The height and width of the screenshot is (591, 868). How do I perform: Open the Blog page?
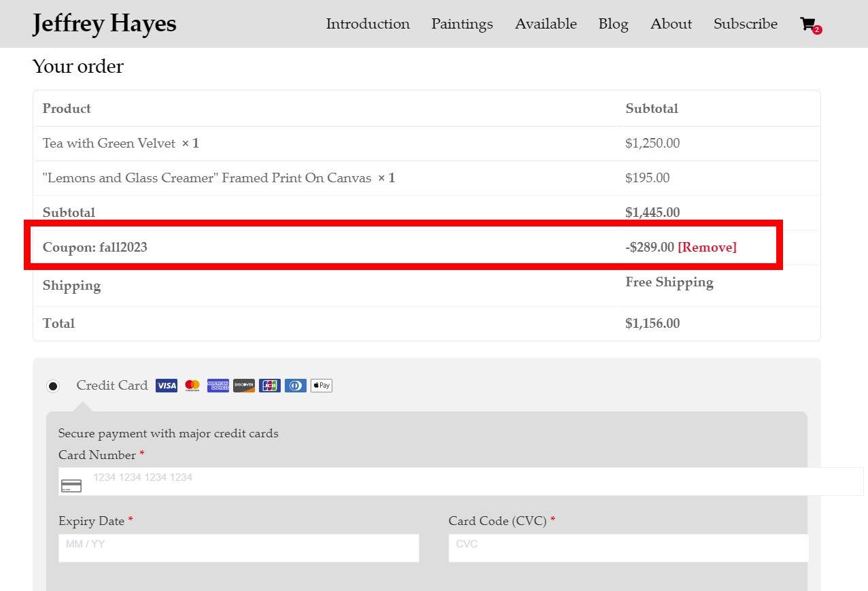click(x=613, y=24)
